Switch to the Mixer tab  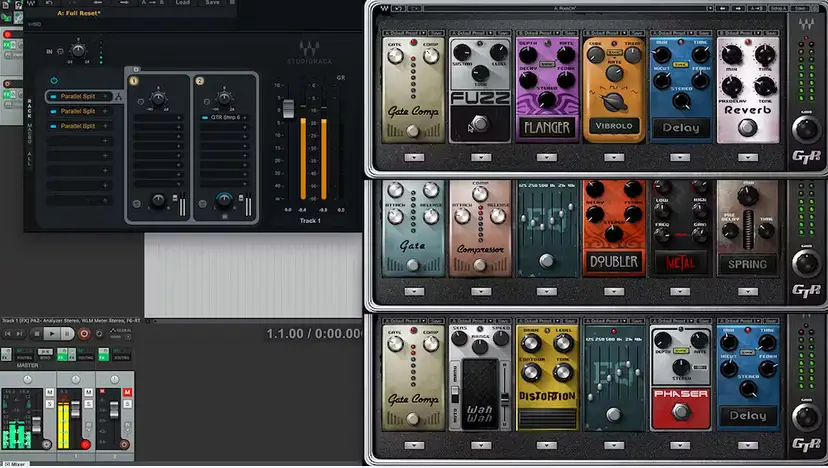[15, 464]
